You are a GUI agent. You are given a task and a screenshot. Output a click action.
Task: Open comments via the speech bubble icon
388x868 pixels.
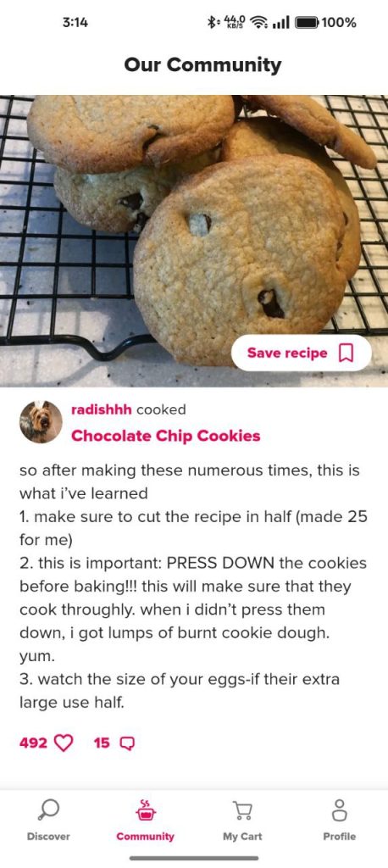127,743
